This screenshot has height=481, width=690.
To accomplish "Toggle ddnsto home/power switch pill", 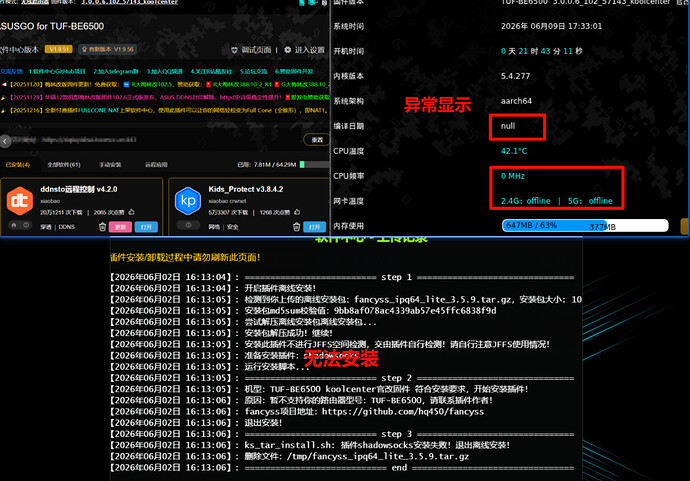I will [20, 225].
